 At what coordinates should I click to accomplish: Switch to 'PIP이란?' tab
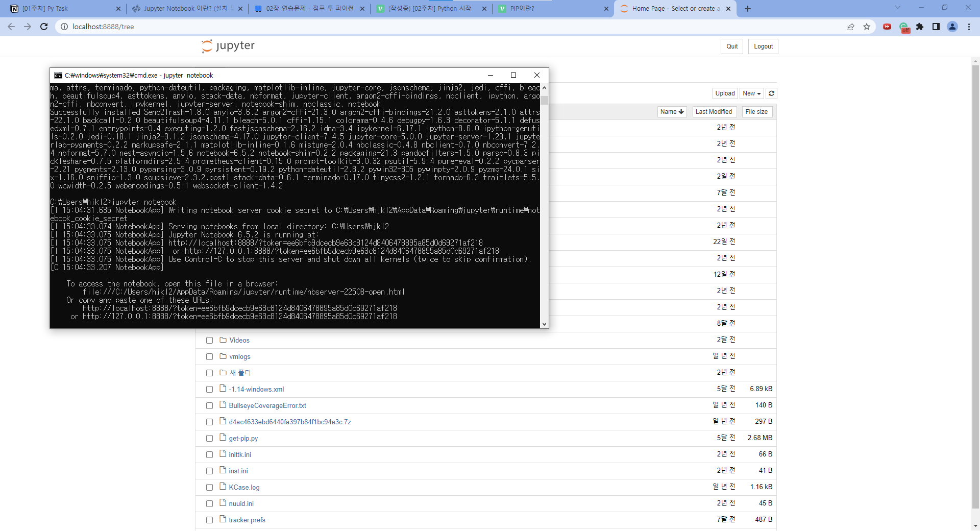553,9
